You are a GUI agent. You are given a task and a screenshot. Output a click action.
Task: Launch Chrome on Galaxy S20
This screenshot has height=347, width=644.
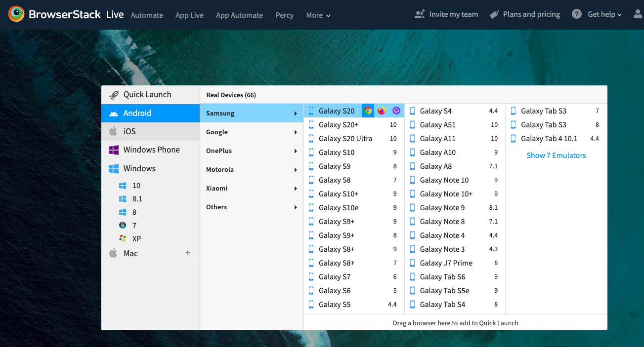tap(368, 111)
